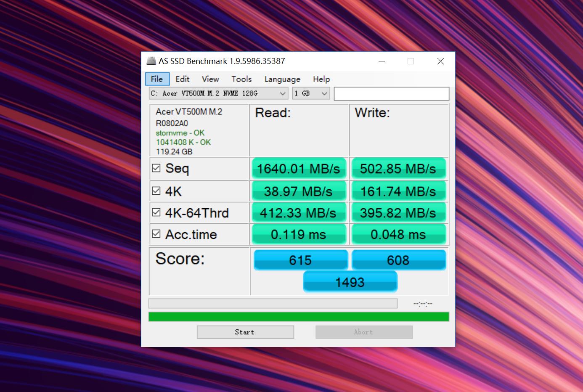Image resolution: width=583 pixels, height=392 pixels.
Task: Open the Edit menu
Action: [x=183, y=79]
